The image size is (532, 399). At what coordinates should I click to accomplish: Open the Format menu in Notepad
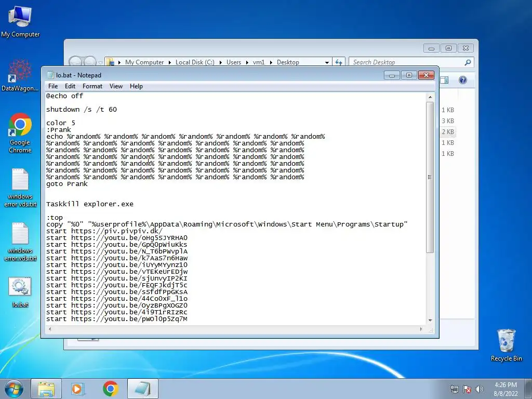[92, 86]
